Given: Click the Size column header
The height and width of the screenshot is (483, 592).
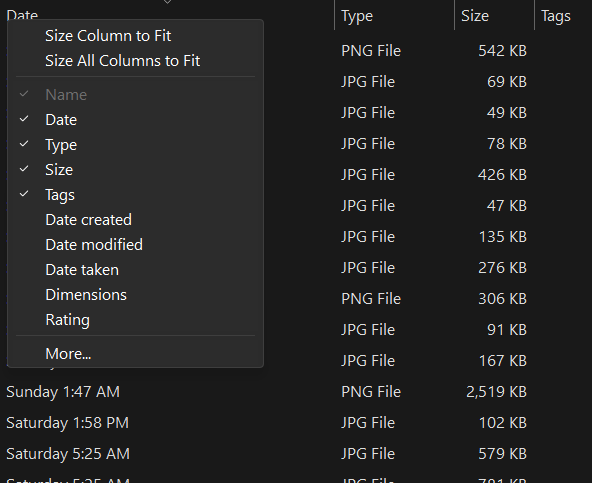Looking at the screenshot, I should (x=494, y=16).
